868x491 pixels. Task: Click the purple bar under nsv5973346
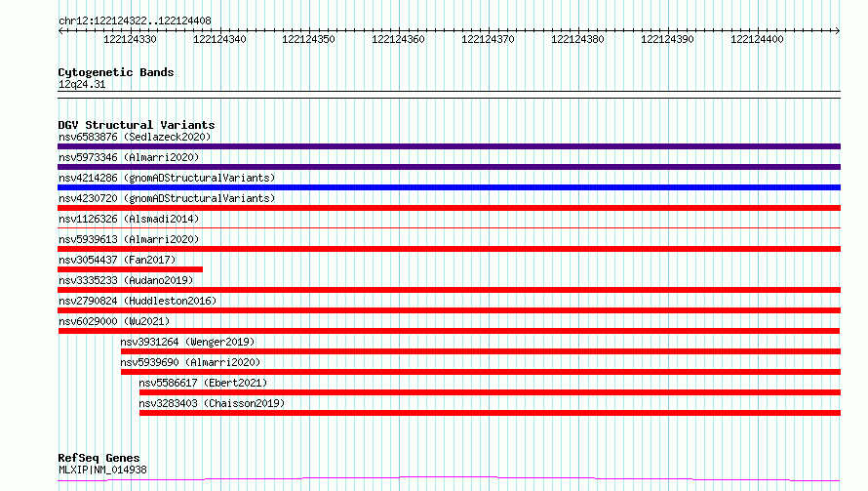coord(449,167)
